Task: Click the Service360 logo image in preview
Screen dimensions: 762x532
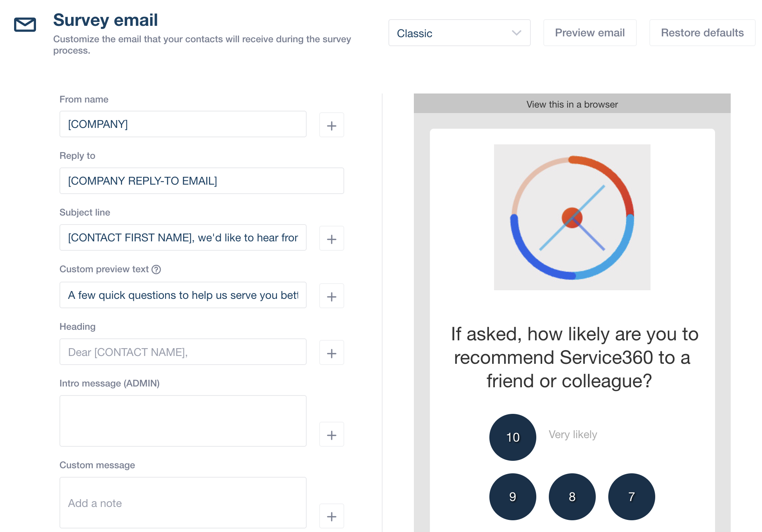Action: click(572, 217)
